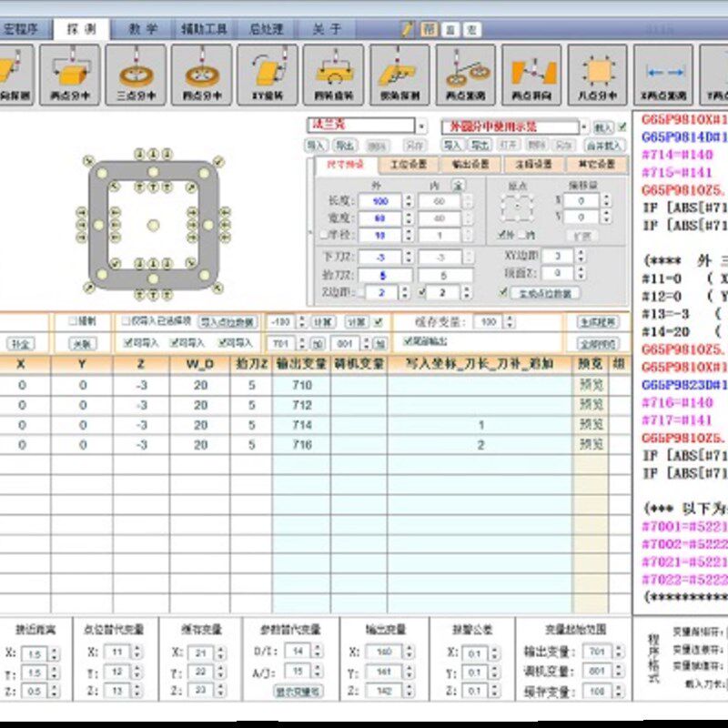Open the 法兰克 controller dropdown
This screenshot has height=728, width=728.
pos(422,127)
